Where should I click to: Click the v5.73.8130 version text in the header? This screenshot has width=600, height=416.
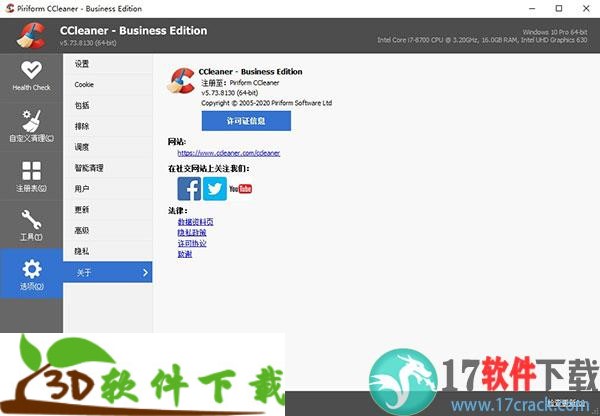tap(88, 43)
